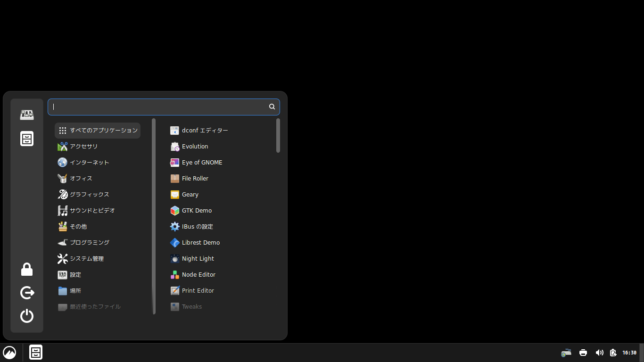Image resolution: width=644 pixels, height=362 pixels.
Task: Open the サウンドとビデオ category
Action: point(98,211)
